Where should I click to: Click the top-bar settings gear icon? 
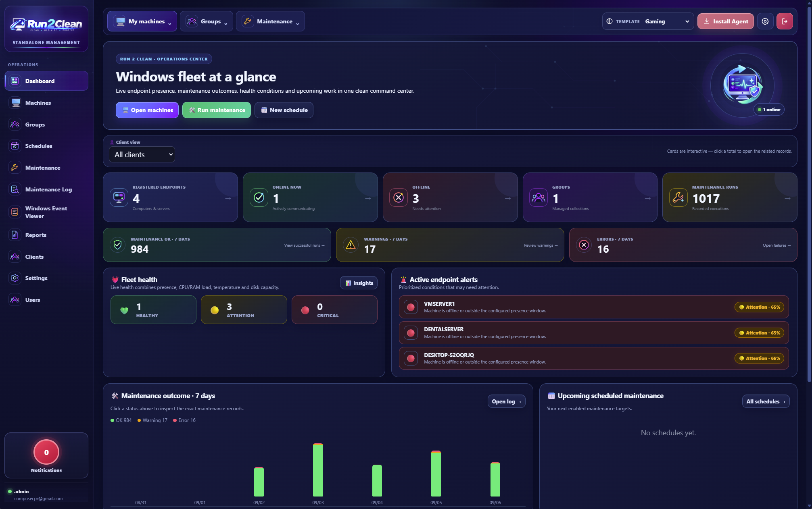[765, 21]
